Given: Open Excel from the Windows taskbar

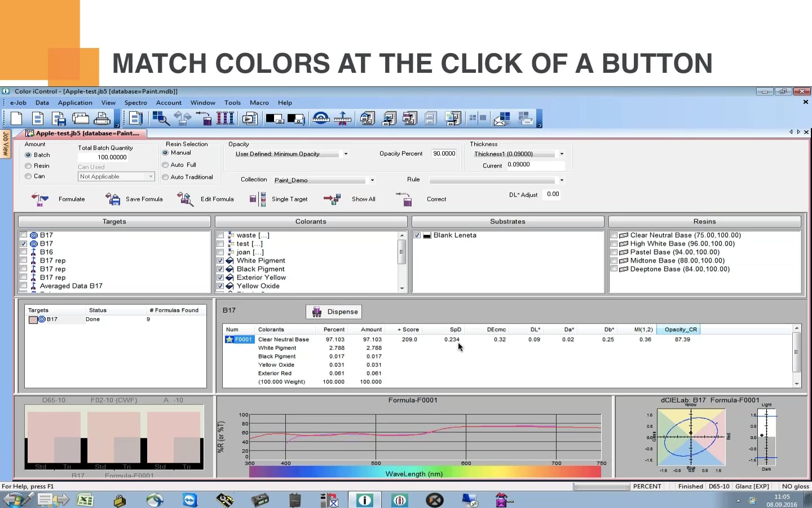Looking at the screenshot, I should click(x=85, y=500).
